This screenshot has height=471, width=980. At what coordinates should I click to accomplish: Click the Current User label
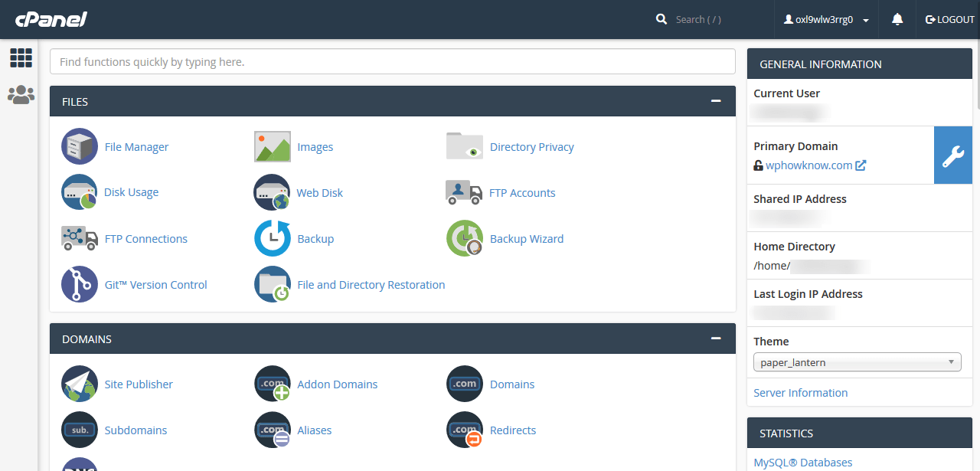pos(787,93)
